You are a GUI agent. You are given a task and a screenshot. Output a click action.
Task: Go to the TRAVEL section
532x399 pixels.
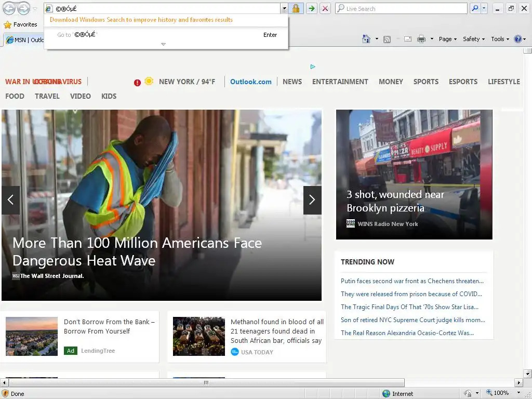[47, 96]
